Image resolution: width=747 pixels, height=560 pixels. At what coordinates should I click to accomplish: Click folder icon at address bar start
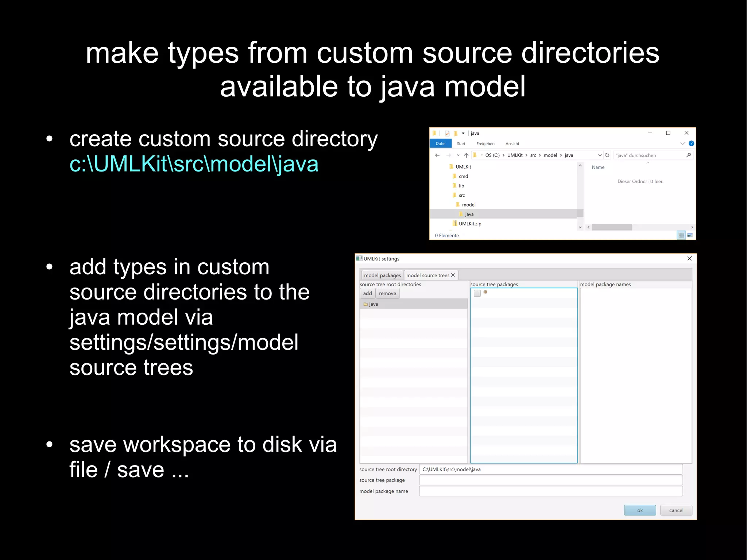[475, 155]
